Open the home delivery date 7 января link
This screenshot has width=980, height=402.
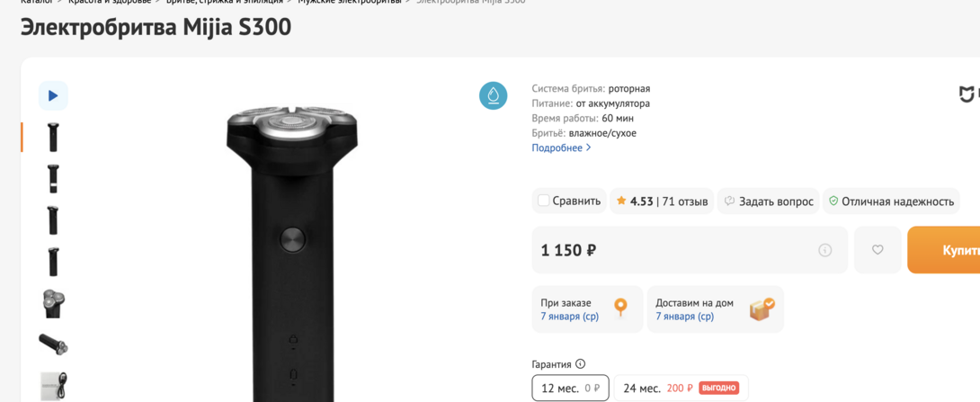coord(684,317)
